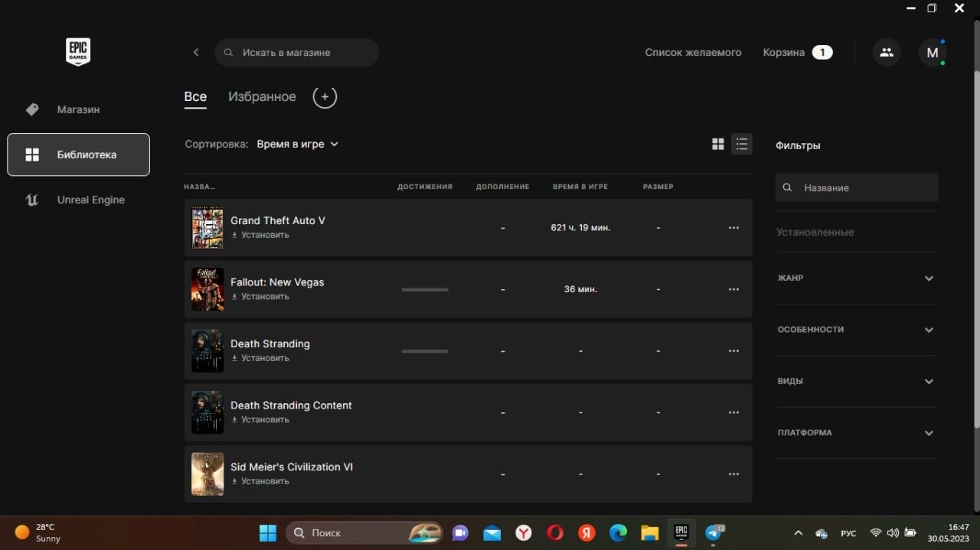The image size is (980, 550).
Task: Open the Корзина cart
Action: point(797,52)
